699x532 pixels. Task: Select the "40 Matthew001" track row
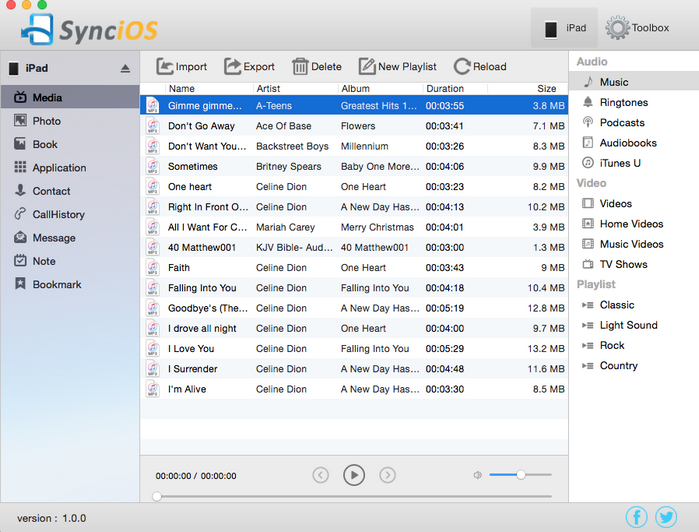pyautogui.click(x=354, y=247)
